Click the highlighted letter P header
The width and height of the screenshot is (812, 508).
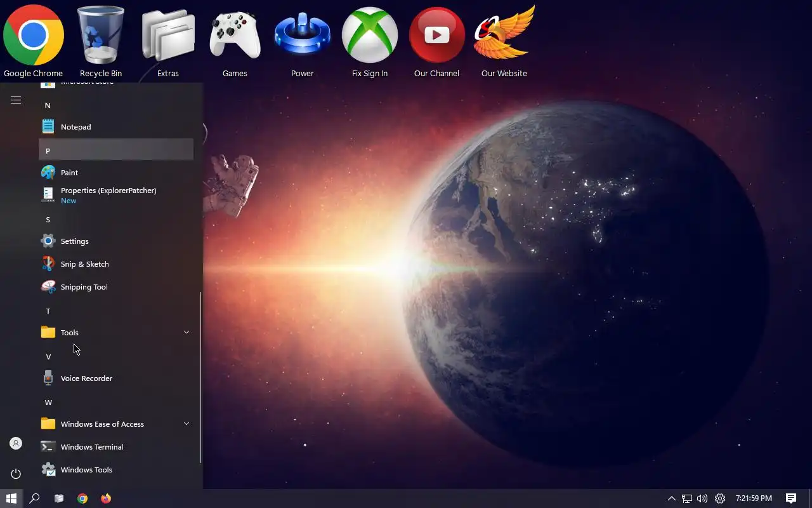(x=116, y=150)
